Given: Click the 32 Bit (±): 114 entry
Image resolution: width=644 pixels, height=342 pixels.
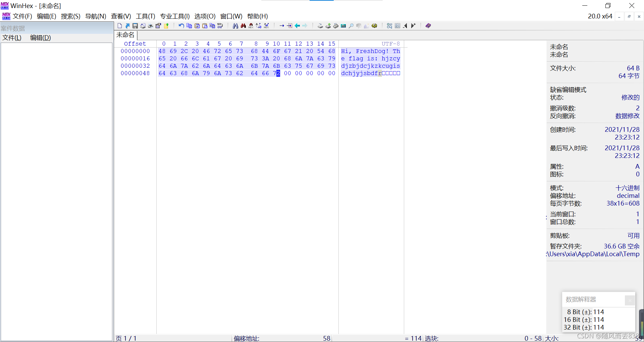Looking at the screenshot, I should 584,327.
